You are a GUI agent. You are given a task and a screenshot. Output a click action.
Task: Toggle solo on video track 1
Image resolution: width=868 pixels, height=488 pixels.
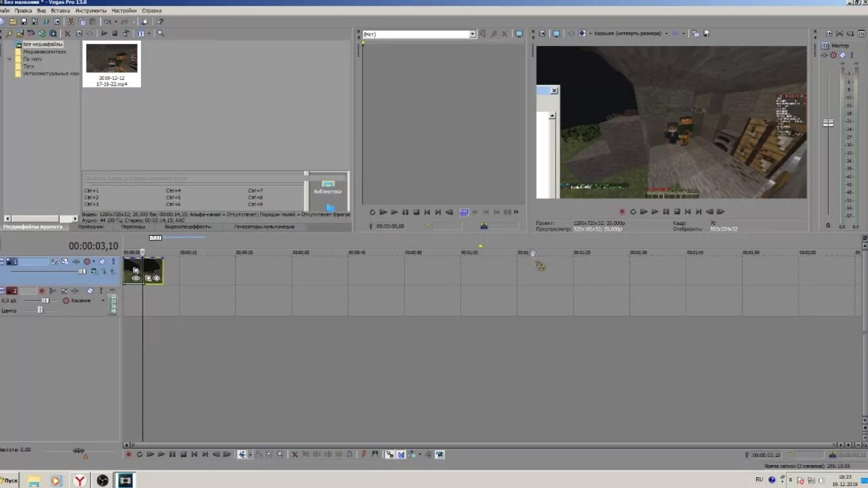[x=112, y=262]
